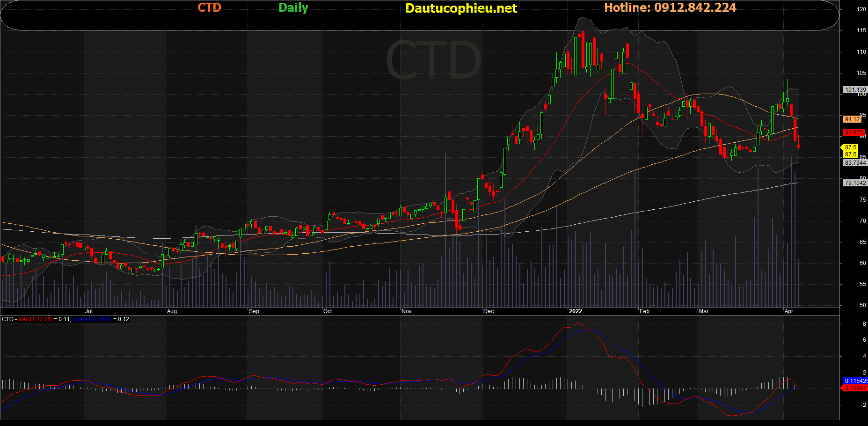Select the green Daily timeframe label
868x426 pixels.
point(293,7)
